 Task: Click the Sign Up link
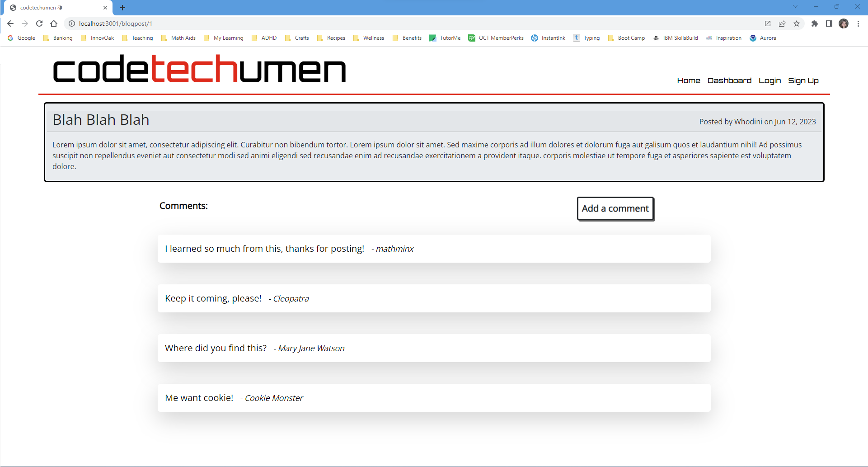[803, 80]
